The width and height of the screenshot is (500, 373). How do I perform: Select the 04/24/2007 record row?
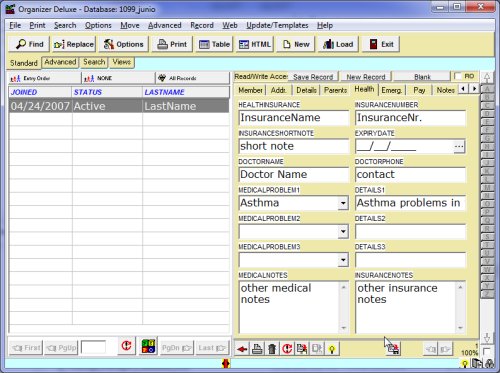point(119,106)
